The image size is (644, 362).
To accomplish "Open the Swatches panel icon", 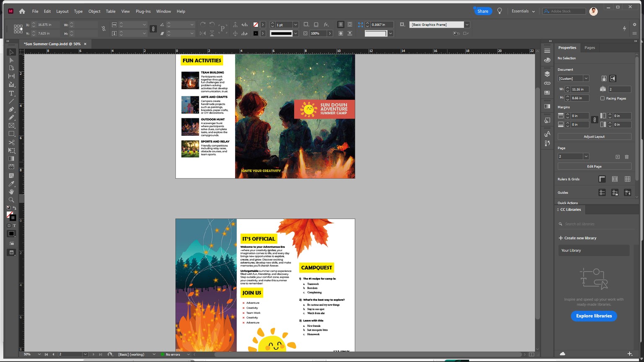I will (547, 93).
